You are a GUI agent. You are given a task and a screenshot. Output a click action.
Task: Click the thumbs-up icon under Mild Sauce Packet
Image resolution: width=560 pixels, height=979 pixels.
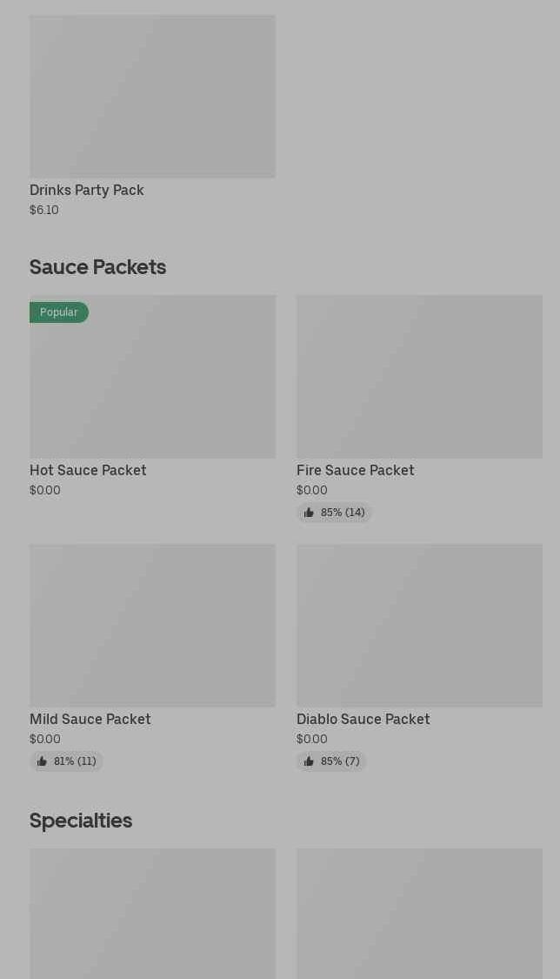42,761
